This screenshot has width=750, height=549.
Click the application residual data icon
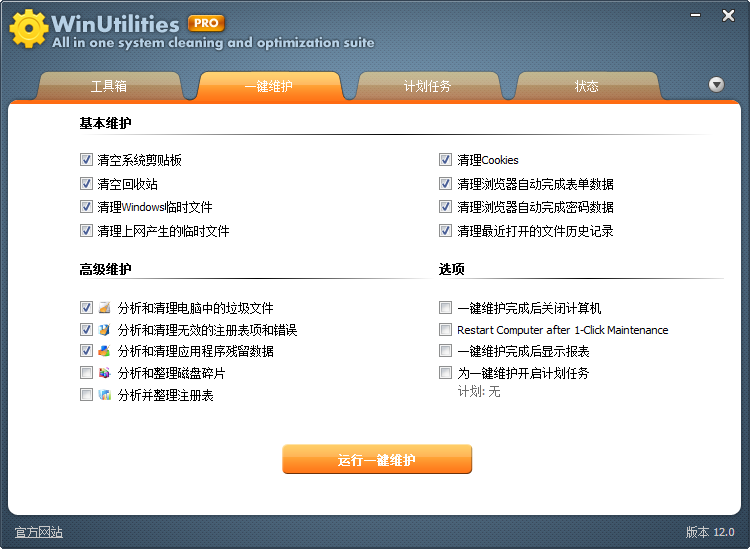[x=105, y=352]
